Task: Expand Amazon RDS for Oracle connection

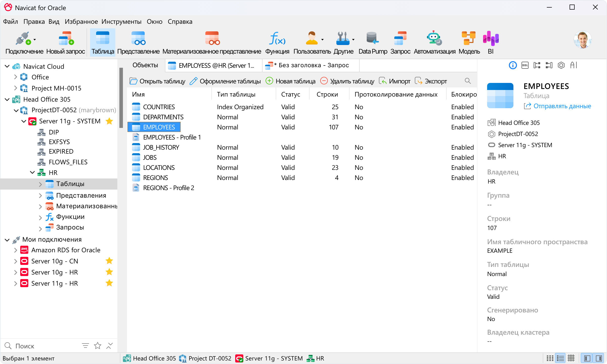Action: click(15, 250)
